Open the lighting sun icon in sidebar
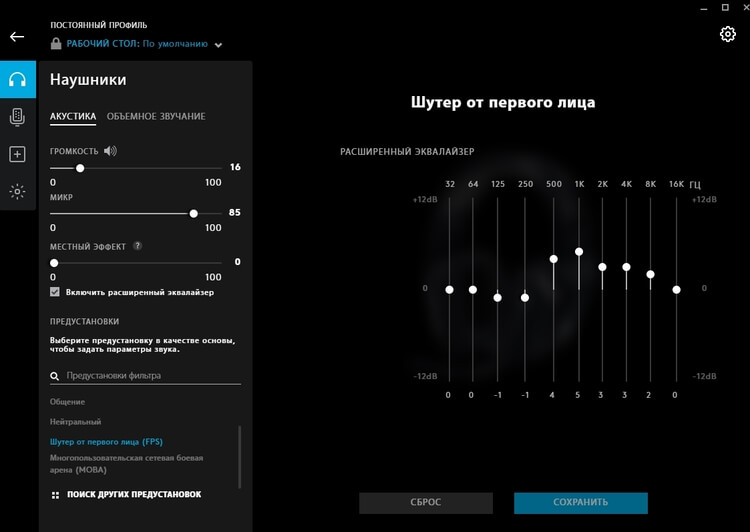 [17, 192]
